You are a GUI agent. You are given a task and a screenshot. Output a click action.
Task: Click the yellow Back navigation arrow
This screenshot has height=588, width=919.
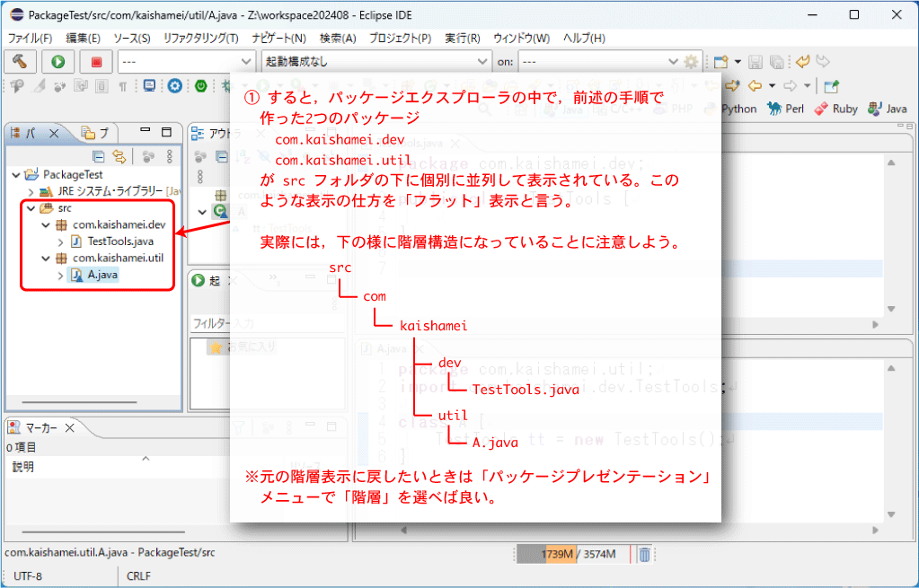coord(755,86)
